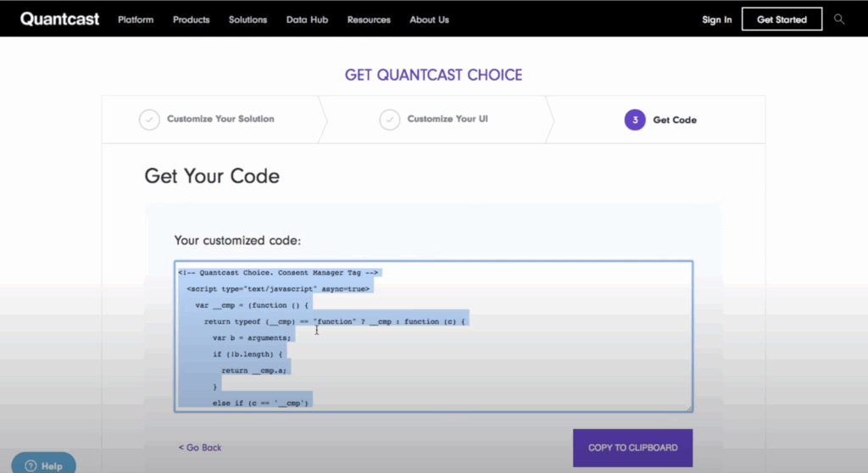Image resolution: width=868 pixels, height=473 pixels.
Task: Click the 'return __cmp.a;' line
Action: coord(254,370)
